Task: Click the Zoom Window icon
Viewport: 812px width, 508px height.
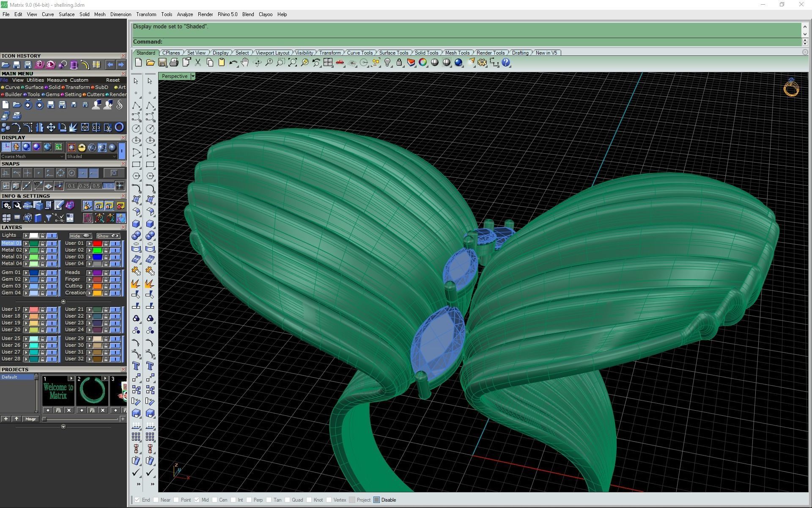Action: 280,63
